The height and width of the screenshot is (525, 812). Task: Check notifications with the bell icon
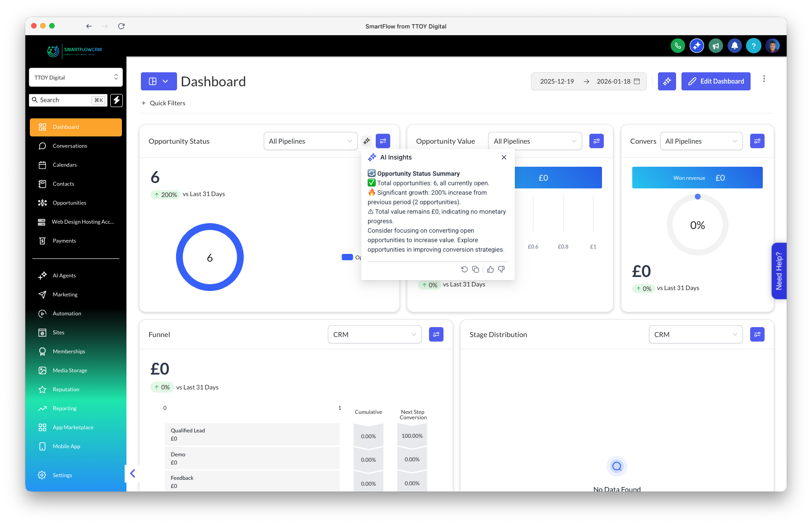pos(735,46)
